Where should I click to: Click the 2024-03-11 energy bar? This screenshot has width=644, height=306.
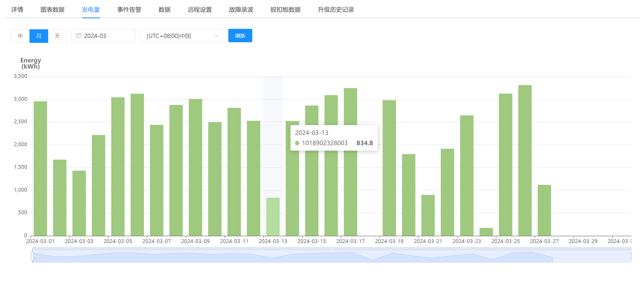pos(234,172)
